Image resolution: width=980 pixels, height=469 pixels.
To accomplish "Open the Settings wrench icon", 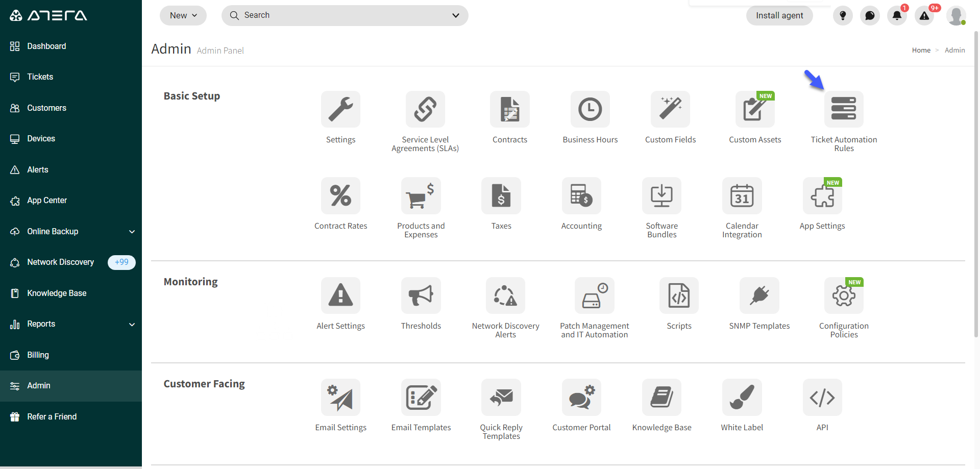I will (340, 109).
